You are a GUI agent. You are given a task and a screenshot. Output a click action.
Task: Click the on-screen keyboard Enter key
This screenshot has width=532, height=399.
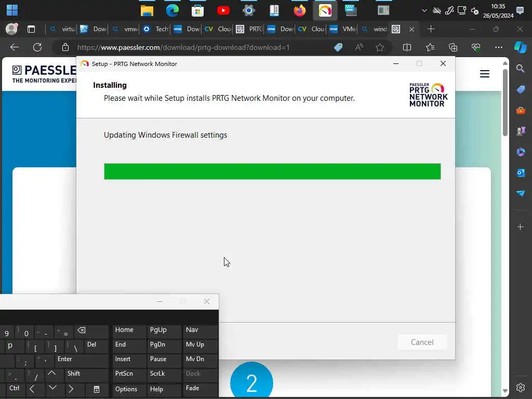[82, 360]
